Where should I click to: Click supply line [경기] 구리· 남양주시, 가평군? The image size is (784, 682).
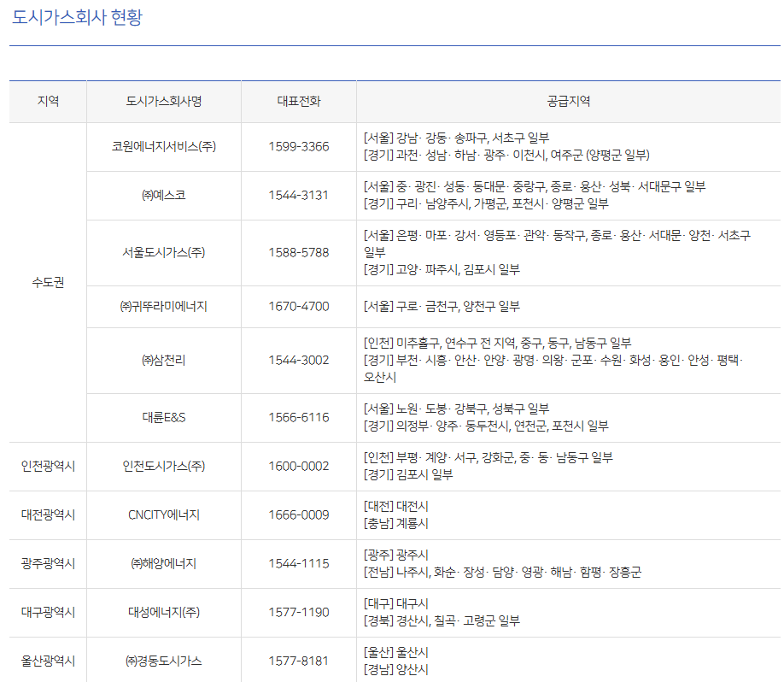(486, 203)
